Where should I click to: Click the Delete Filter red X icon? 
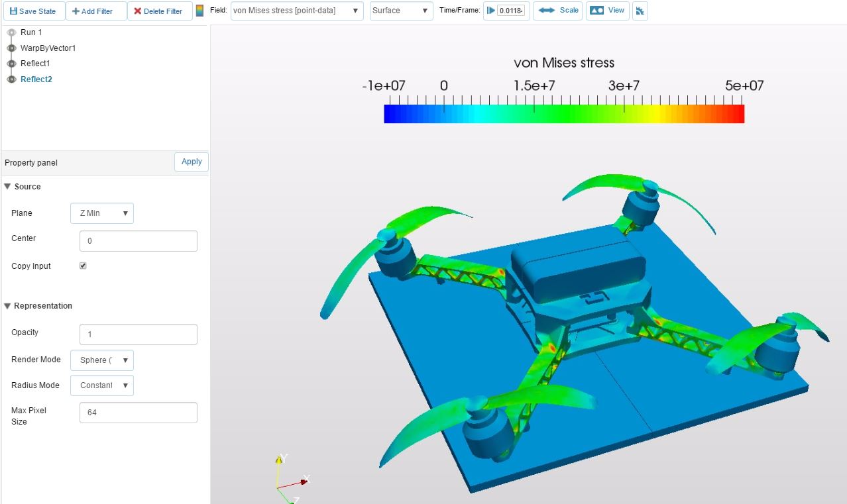(137, 11)
